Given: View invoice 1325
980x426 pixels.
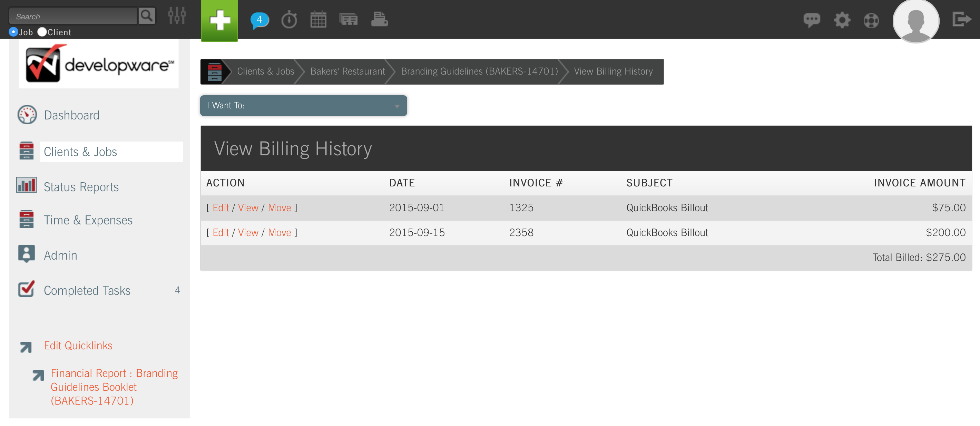Looking at the screenshot, I should coord(248,207).
